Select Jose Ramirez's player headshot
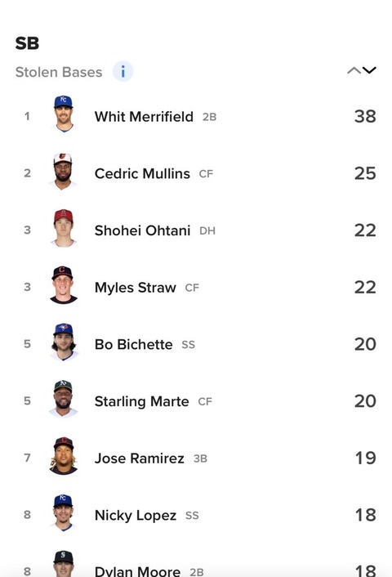This screenshot has width=392, height=577. [63, 455]
